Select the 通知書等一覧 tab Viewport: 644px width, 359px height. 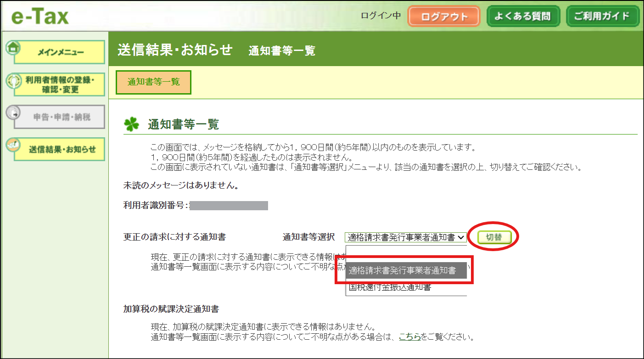[x=153, y=82]
